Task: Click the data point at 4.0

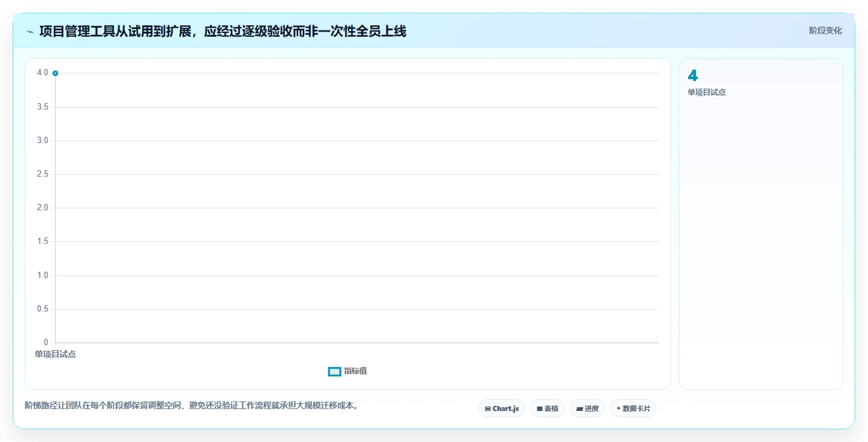Action: tap(55, 73)
